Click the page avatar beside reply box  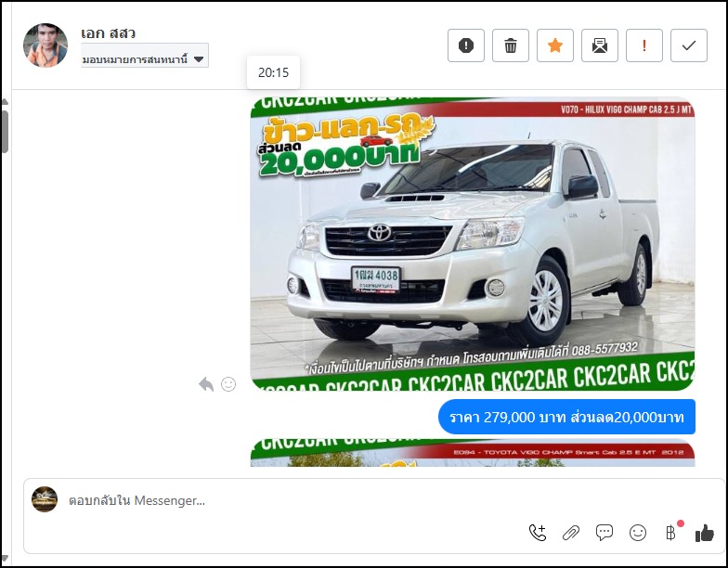45,499
